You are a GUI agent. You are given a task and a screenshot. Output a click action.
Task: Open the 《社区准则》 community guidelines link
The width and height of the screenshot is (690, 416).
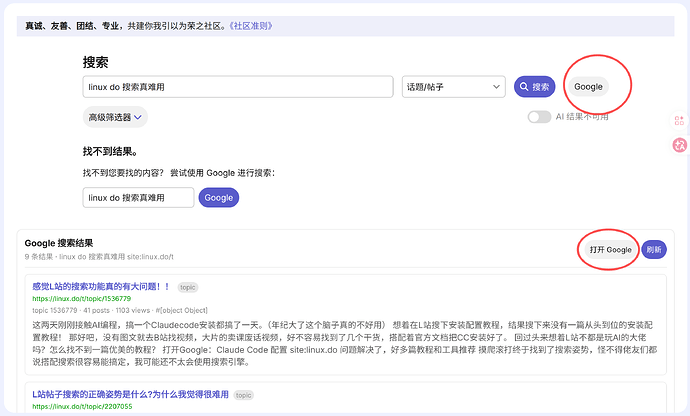pos(251,26)
